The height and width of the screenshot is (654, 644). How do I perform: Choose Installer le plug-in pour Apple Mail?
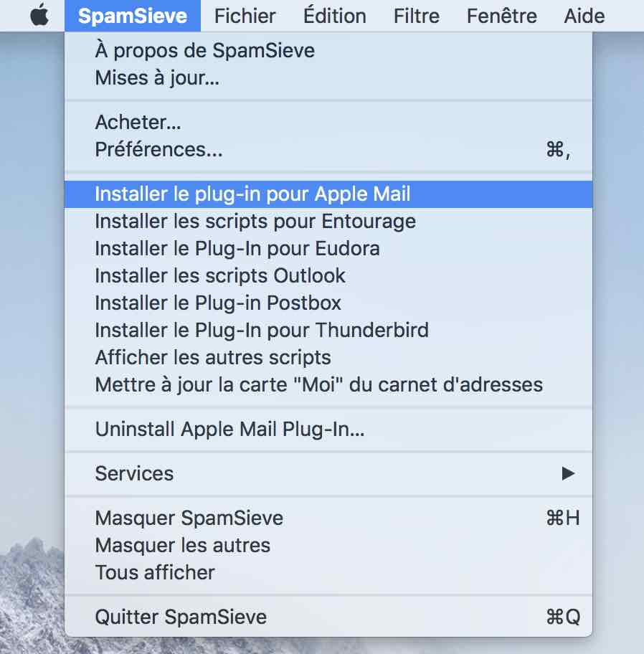click(328, 194)
